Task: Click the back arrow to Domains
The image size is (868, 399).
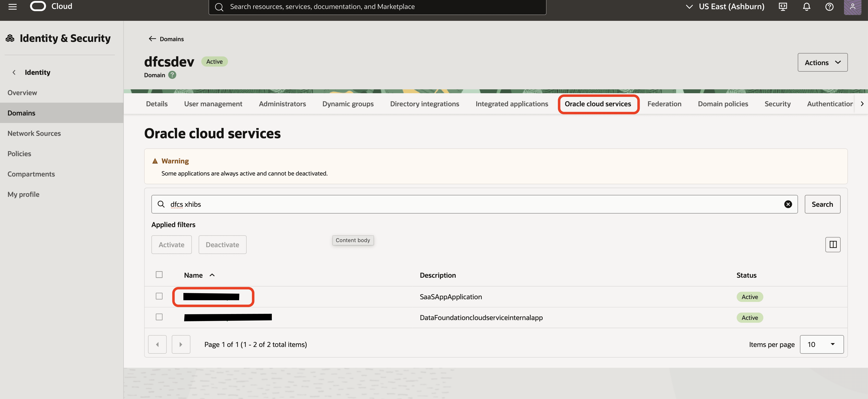Action: [152, 39]
